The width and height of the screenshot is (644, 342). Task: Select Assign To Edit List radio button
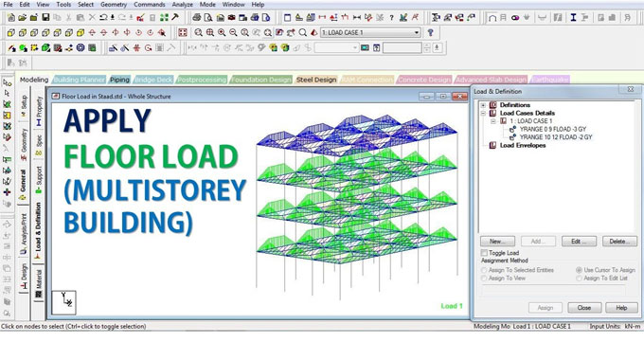click(579, 279)
